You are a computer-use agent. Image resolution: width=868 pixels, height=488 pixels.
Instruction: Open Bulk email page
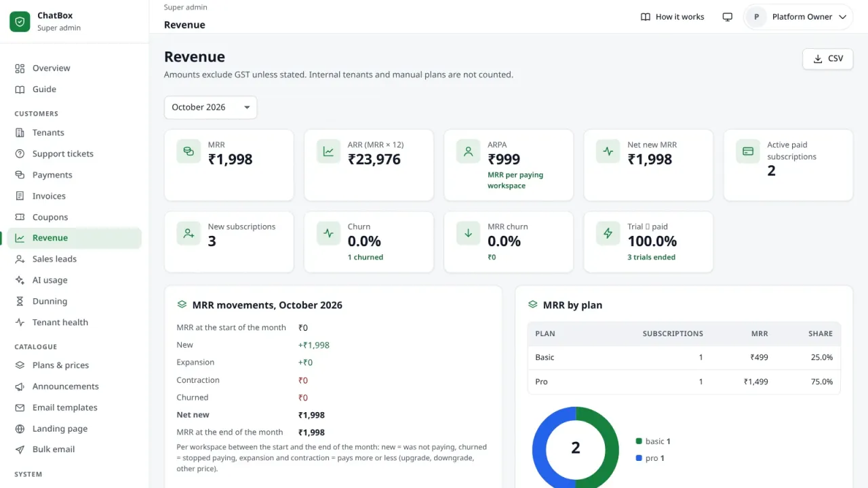[x=74, y=449]
